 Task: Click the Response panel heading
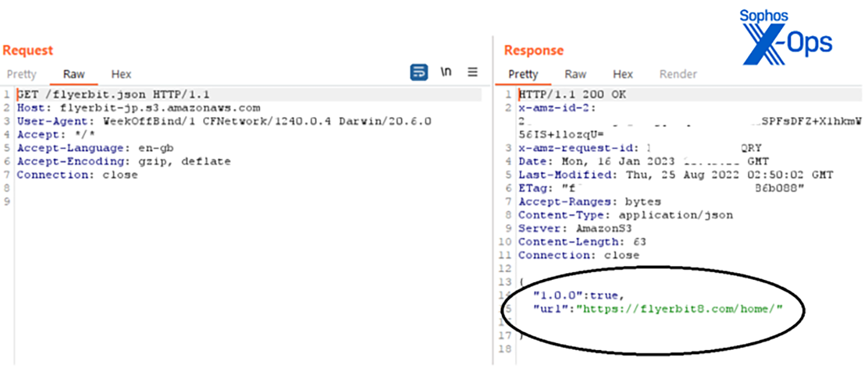(x=533, y=50)
